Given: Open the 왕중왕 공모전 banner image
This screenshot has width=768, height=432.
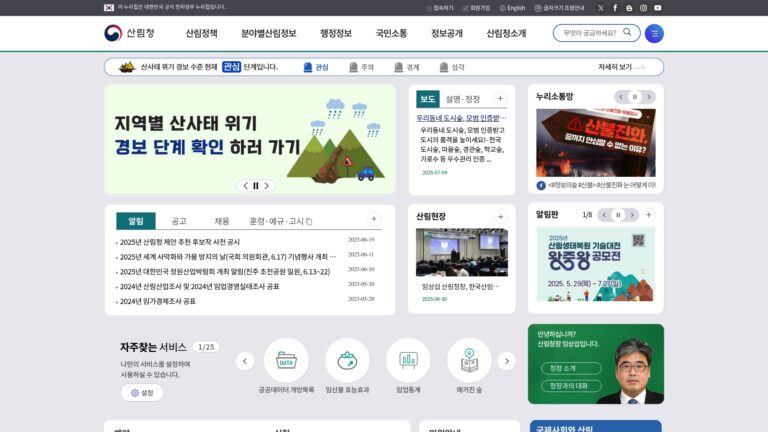Looking at the screenshot, I should 596,264.
